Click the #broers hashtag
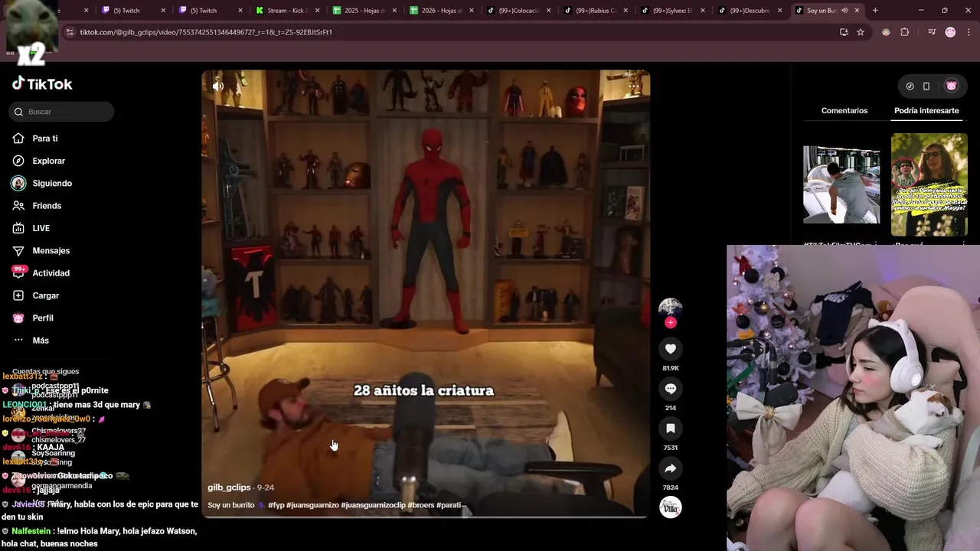 point(421,505)
